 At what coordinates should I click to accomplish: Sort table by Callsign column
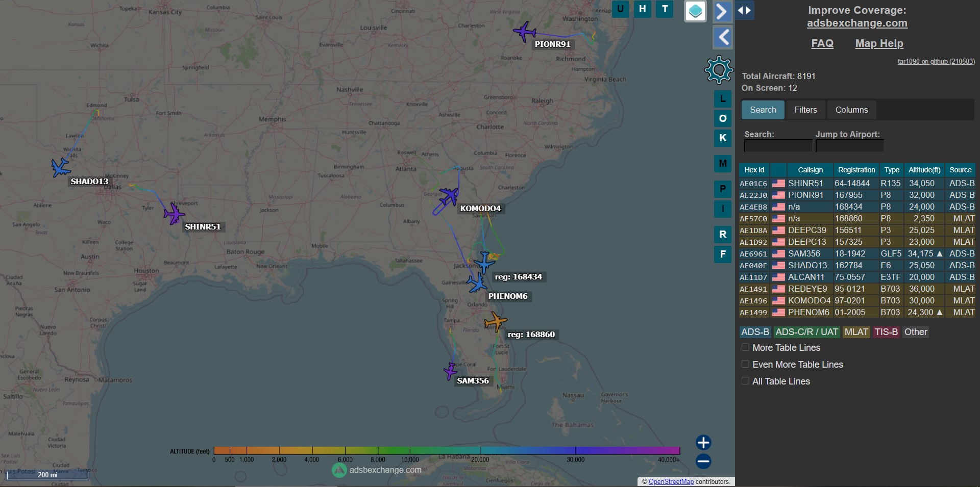tap(810, 170)
